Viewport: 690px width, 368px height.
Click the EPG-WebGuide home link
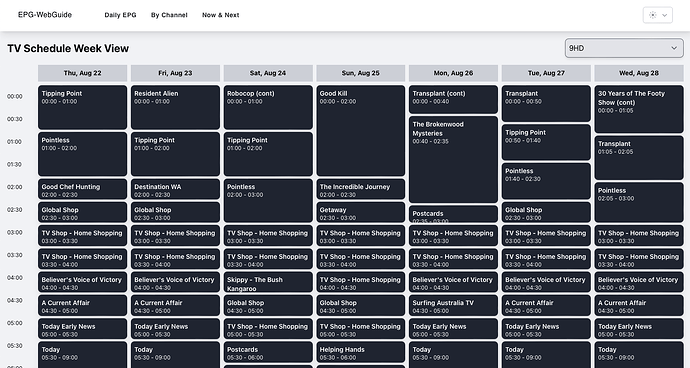click(x=45, y=15)
